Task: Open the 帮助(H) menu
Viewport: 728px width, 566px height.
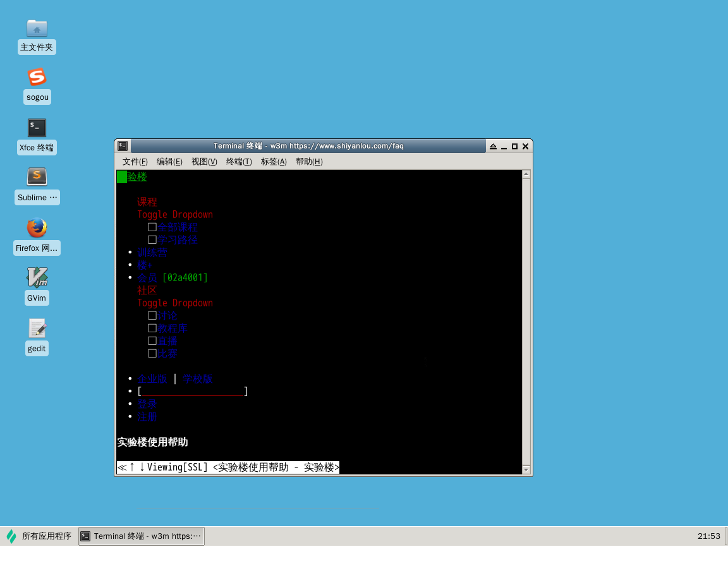Action: (309, 162)
